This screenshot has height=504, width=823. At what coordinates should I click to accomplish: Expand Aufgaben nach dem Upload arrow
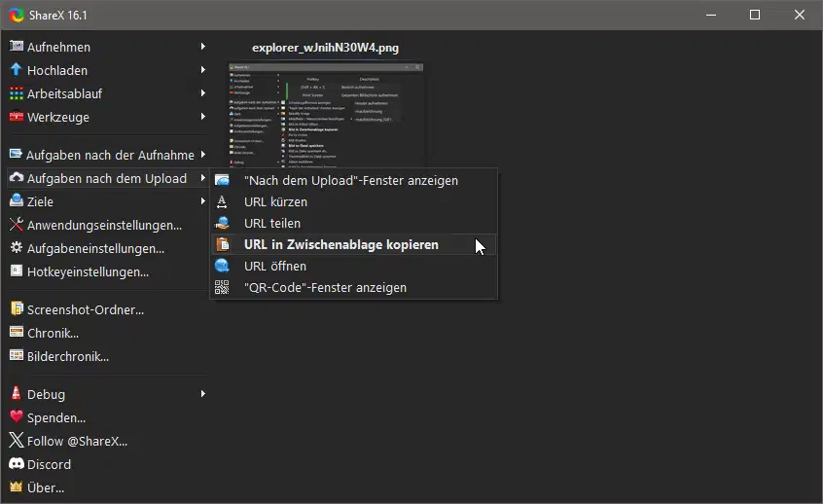coord(202,178)
